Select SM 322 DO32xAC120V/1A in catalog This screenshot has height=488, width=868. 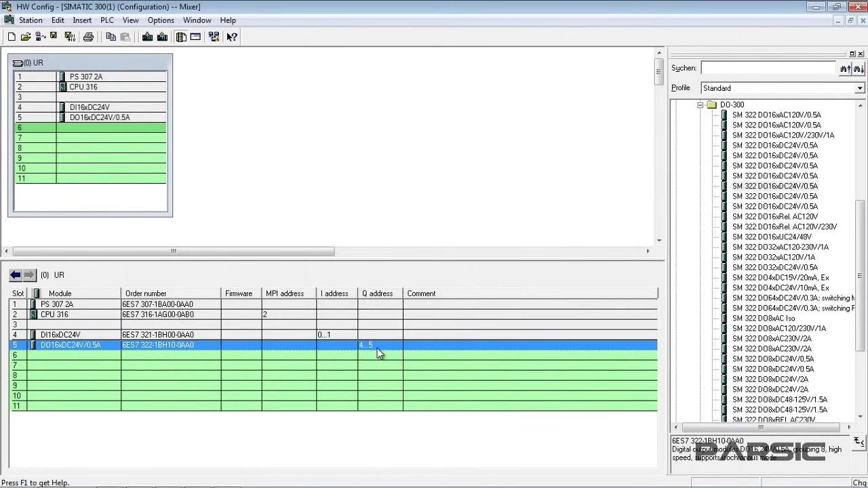[x=774, y=257]
